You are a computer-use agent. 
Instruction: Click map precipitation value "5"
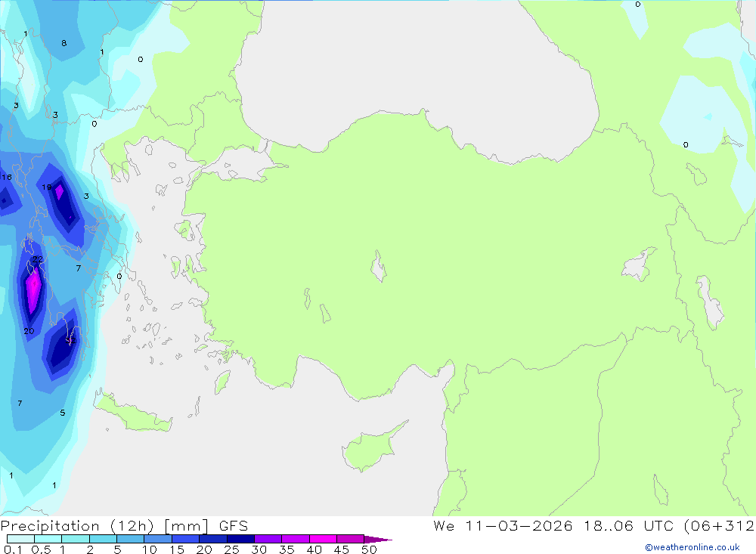click(63, 413)
